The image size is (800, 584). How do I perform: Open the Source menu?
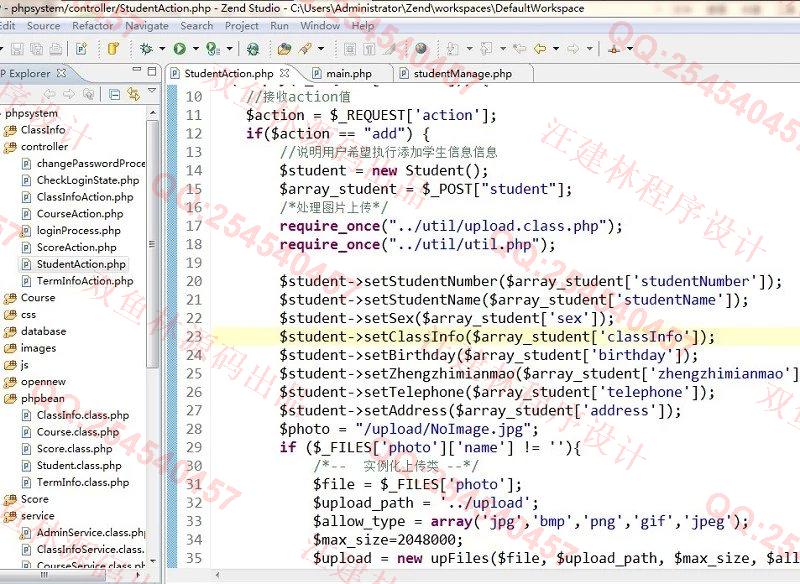[x=43, y=26]
